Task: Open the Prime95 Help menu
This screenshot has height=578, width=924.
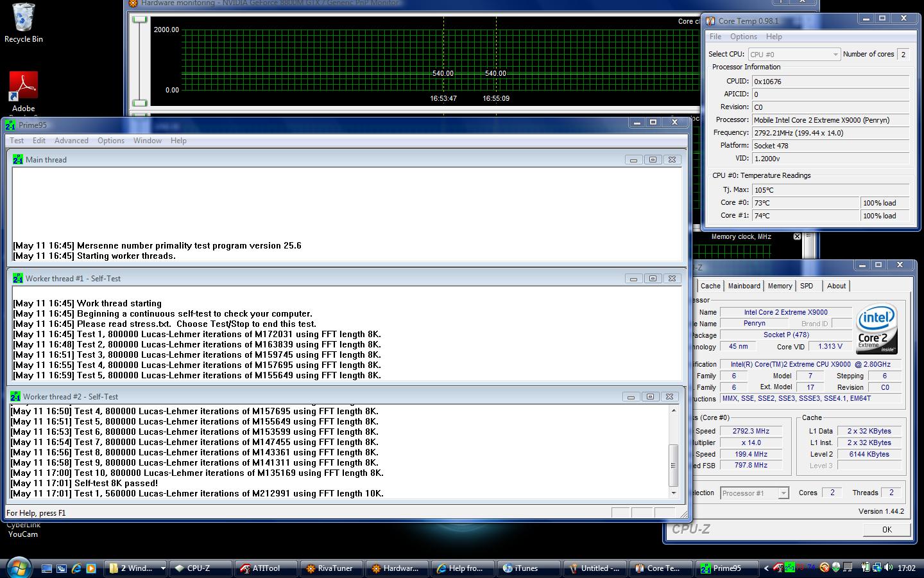Action: click(178, 141)
